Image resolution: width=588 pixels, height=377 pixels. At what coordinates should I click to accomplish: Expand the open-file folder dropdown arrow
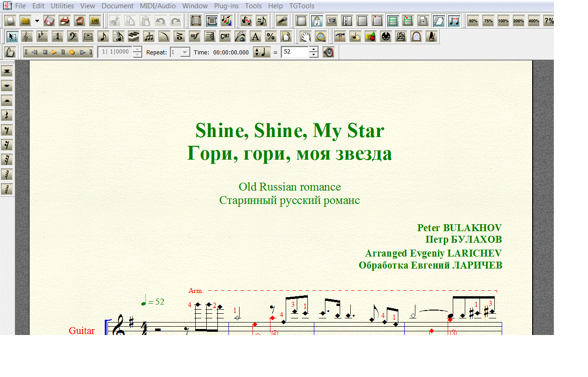click(x=37, y=21)
